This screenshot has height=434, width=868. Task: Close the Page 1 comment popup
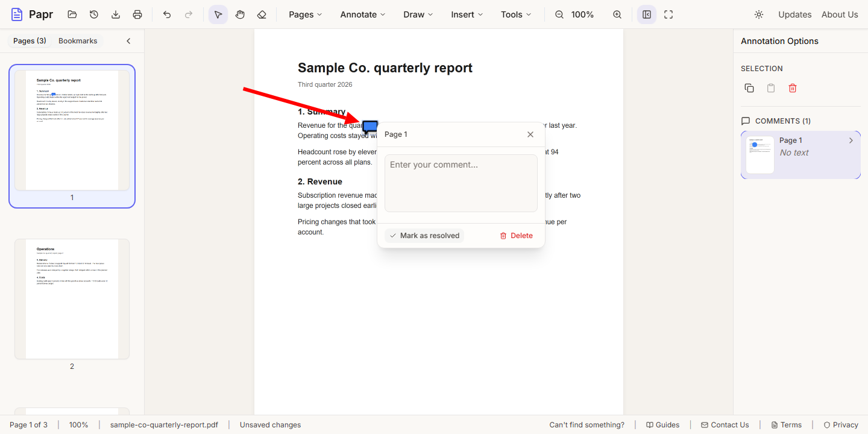point(530,134)
